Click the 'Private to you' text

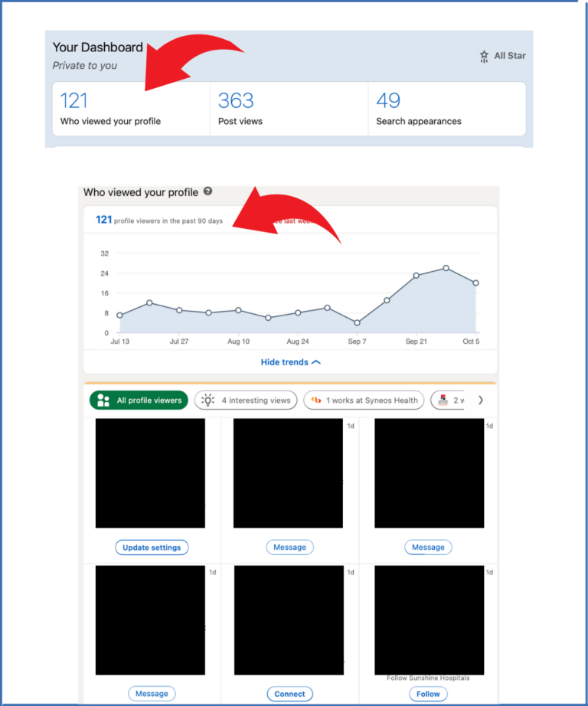85,66
